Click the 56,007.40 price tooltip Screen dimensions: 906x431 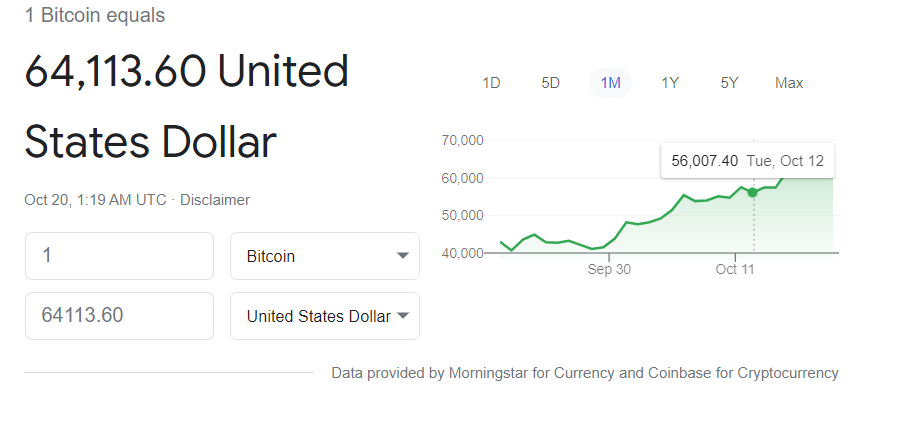[x=748, y=161]
